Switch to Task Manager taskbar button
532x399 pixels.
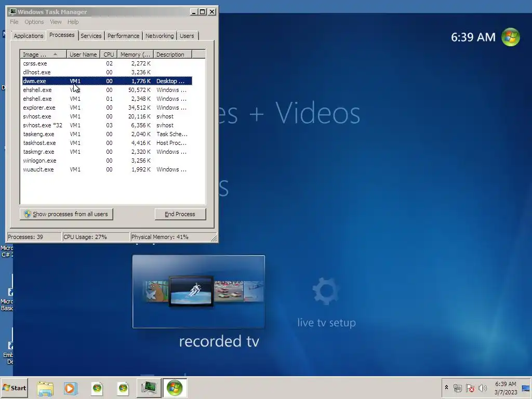(149, 388)
